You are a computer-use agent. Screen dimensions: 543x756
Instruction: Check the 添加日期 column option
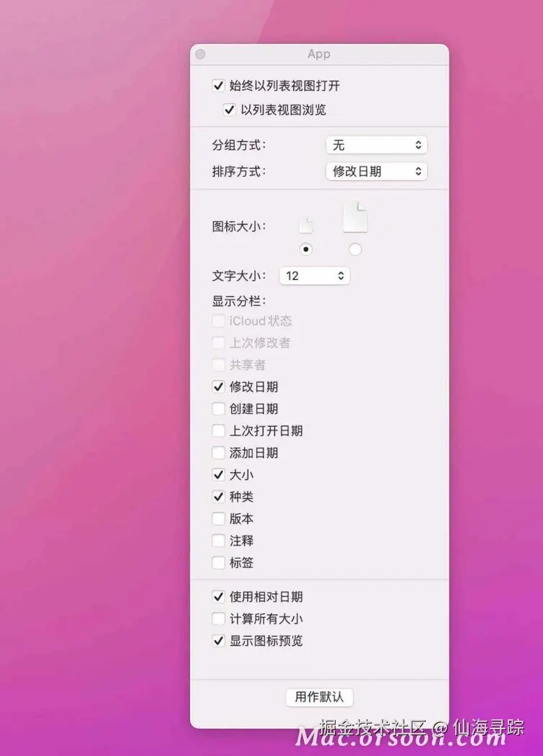pos(218,453)
